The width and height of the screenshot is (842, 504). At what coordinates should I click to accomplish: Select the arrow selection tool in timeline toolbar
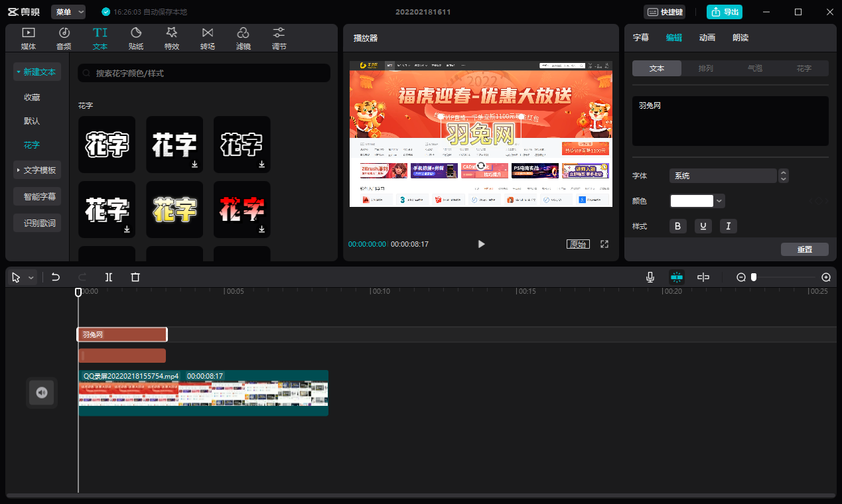click(x=17, y=277)
